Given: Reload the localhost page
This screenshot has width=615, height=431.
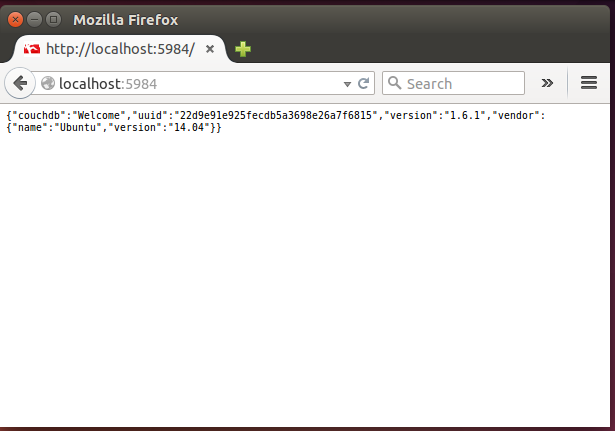Looking at the screenshot, I should (364, 84).
